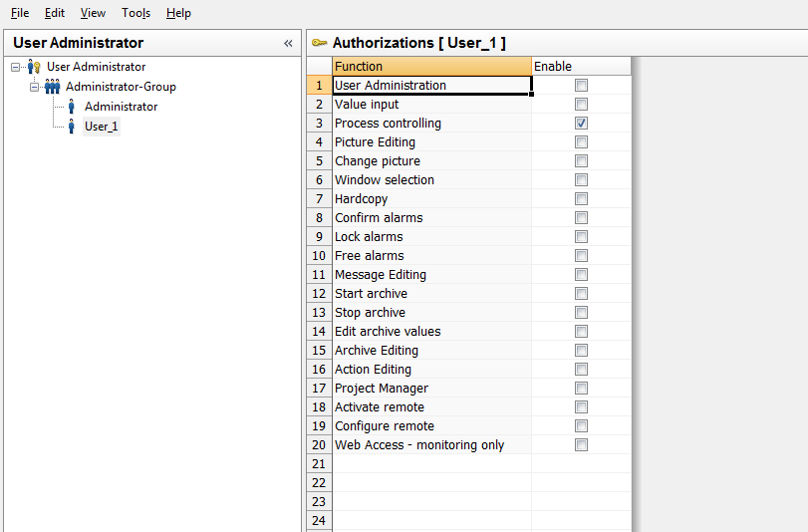This screenshot has height=532, width=808.
Task: Select the Action Editing function cell
Action: click(431, 369)
